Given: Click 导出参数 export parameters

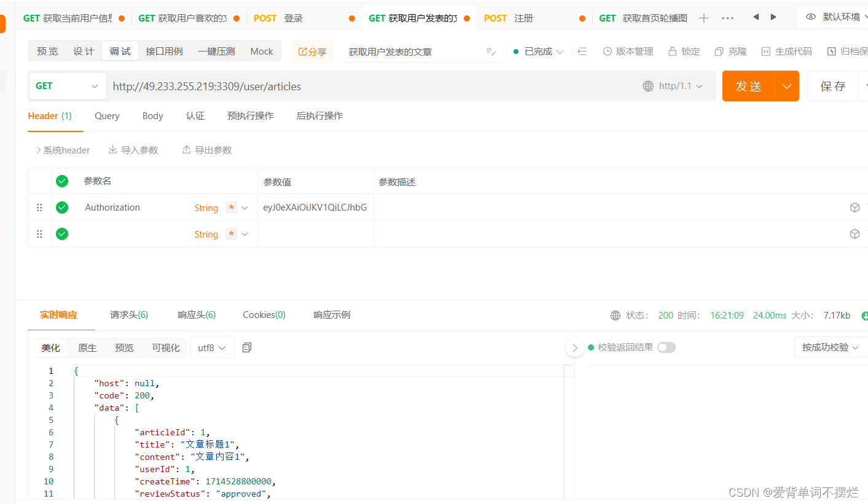Looking at the screenshot, I should pos(207,150).
